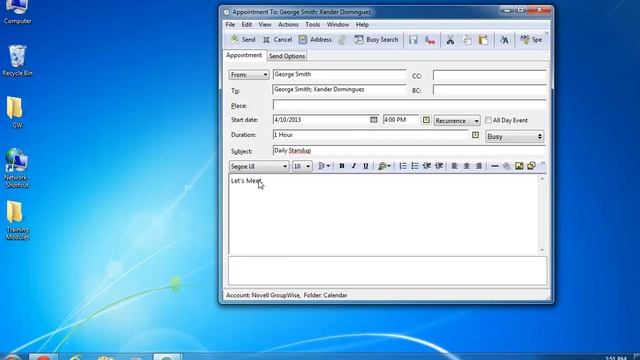Click the To field with George Smith; Xander Dominguez

tap(340, 89)
